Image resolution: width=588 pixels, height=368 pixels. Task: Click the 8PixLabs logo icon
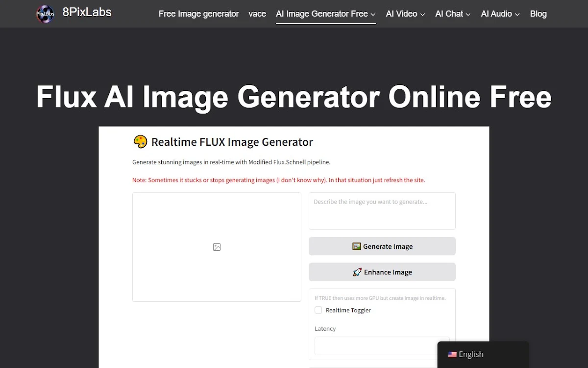(x=45, y=14)
